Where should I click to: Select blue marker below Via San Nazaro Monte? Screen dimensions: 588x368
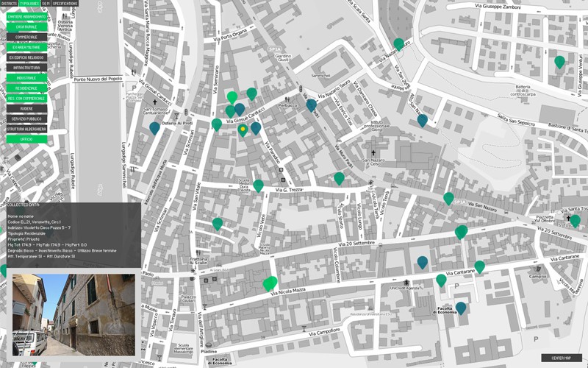[x=422, y=121]
